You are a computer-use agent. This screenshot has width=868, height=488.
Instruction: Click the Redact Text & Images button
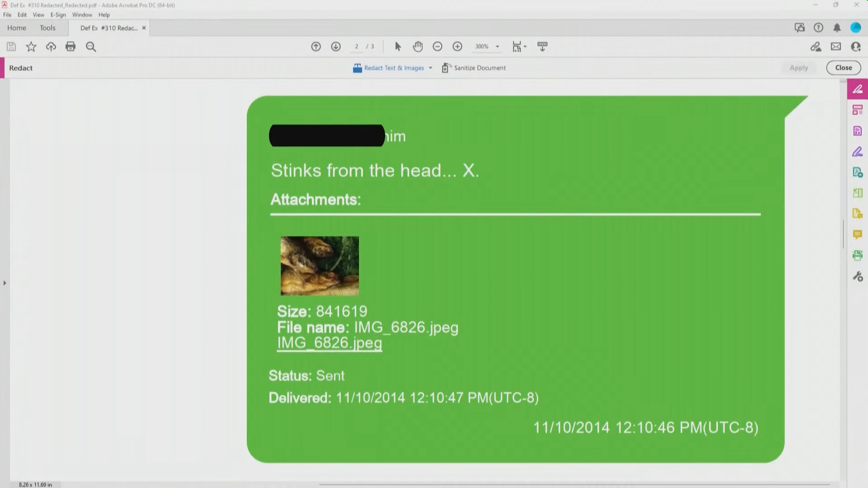tap(388, 68)
